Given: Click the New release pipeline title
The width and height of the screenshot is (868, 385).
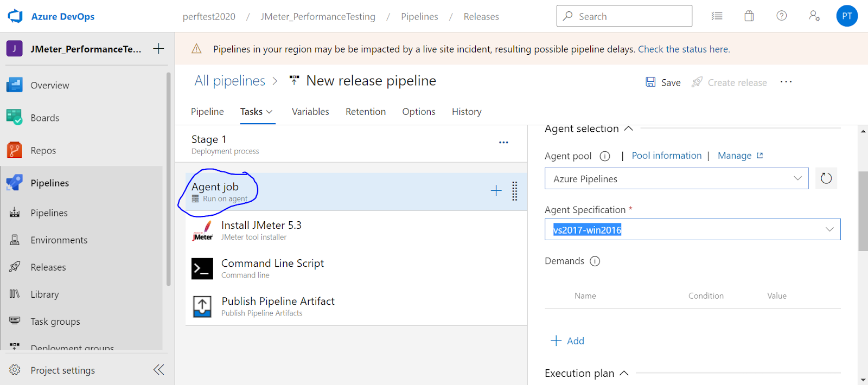Looking at the screenshot, I should 371,81.
